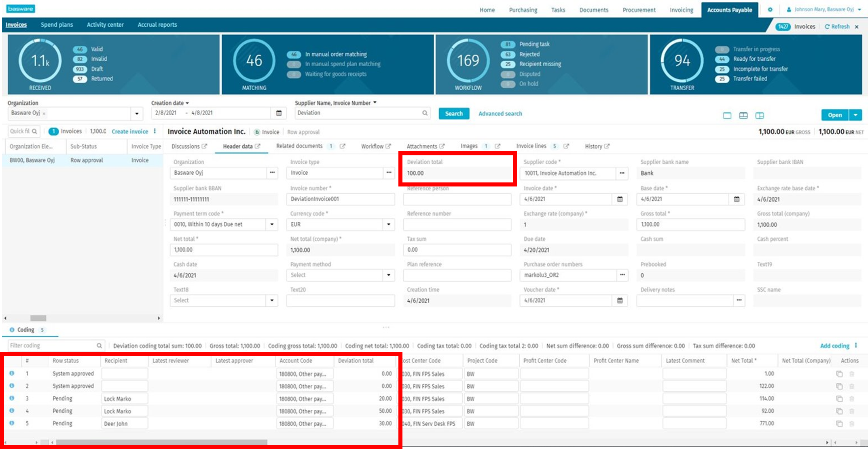Click the external link icon on Attachments
Image resolution: width=868 pixels, height=449 pixels.
tap(443, 146)
